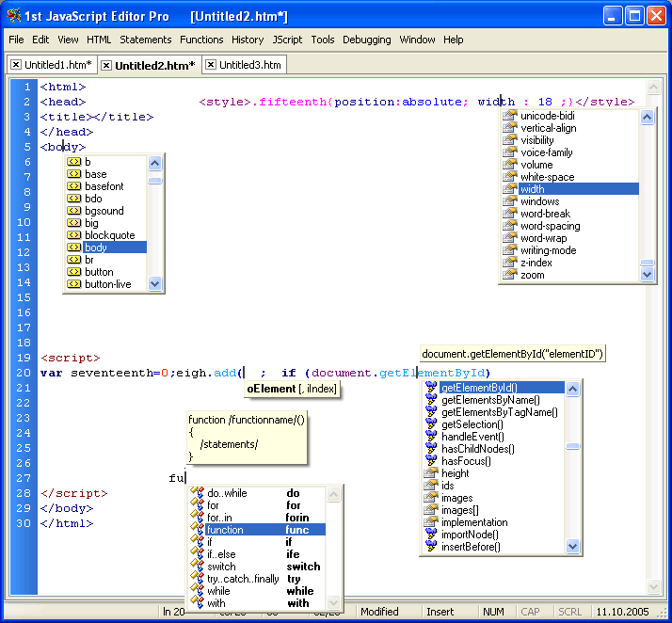Open the Functions menu
The height and width of the screenshot is (623, 672).
(201, 40)
